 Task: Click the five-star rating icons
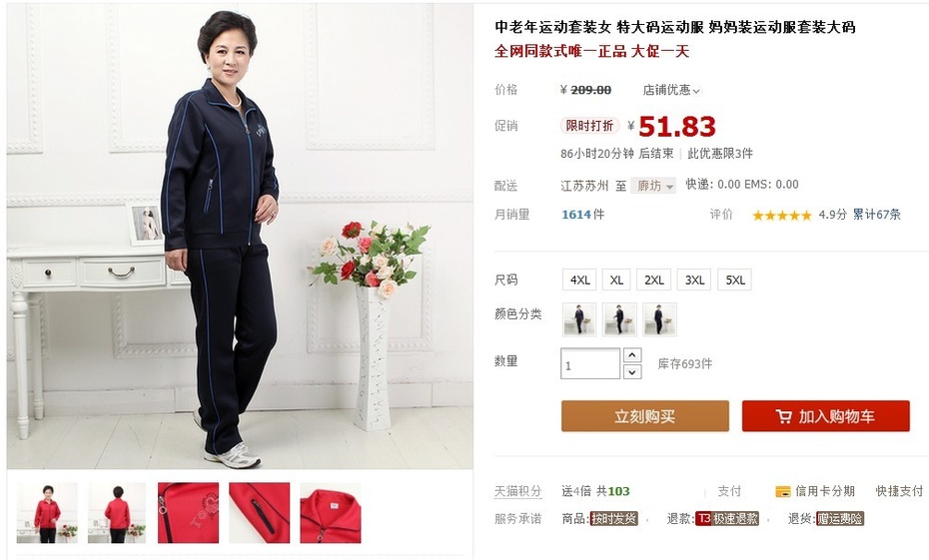[x=781, y=215]
